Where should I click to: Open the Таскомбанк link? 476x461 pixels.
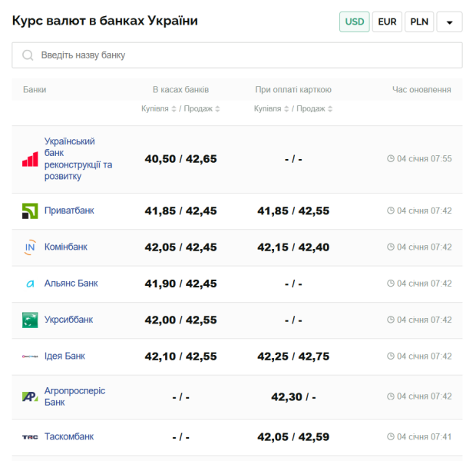[x=69, y=436]
